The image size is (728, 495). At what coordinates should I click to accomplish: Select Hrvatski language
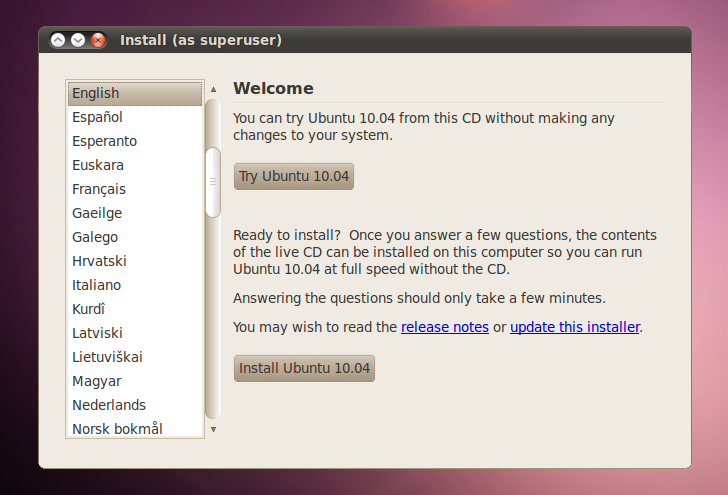point(135,261)
